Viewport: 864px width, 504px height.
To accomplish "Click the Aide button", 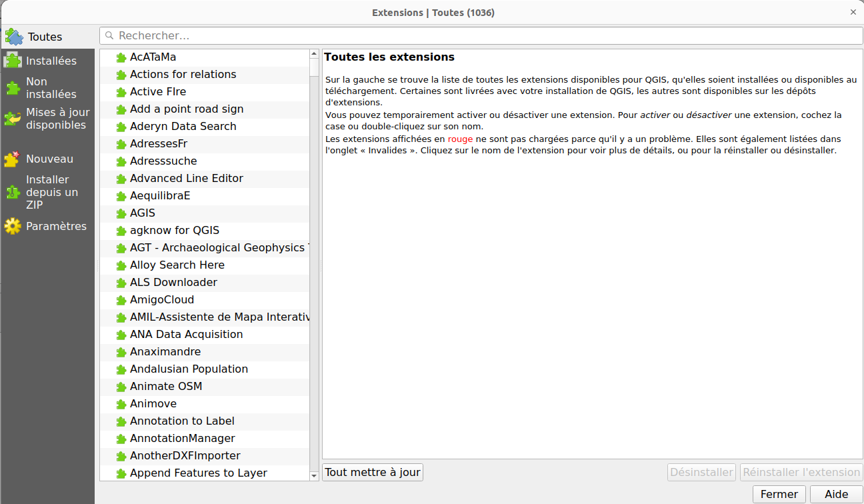I will [836, 494].
